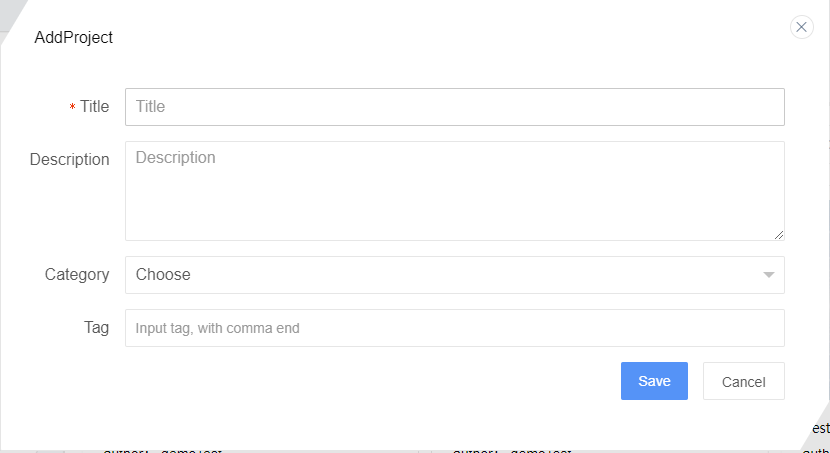Click inside the Description text area
This screenshot has height=453, width=830.
click(x=455, y=191)
